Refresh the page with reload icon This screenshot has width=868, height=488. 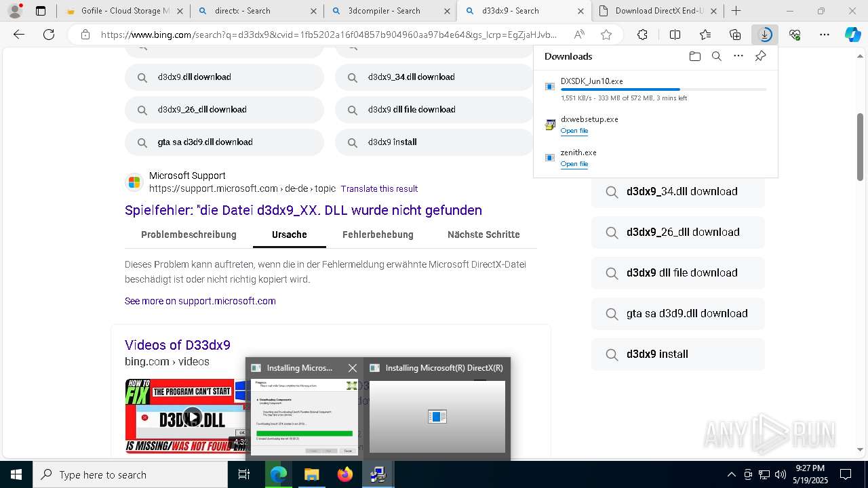[x=49, y=35]
